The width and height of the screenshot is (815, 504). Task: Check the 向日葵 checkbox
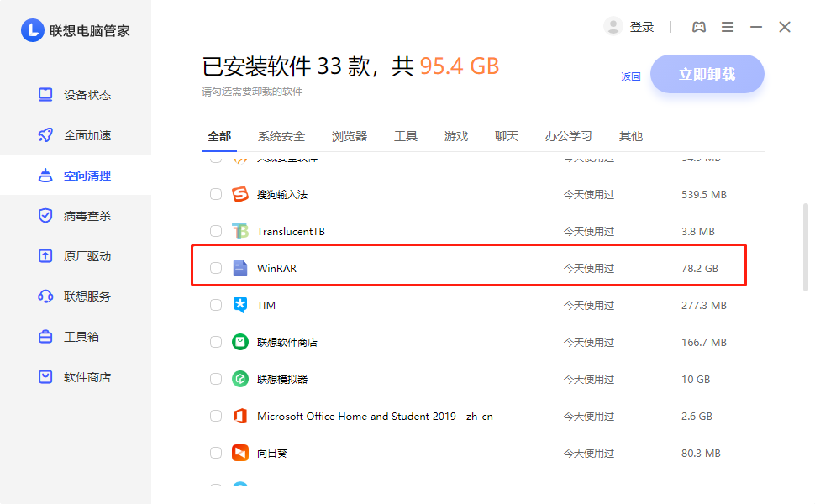coord(216,453)
